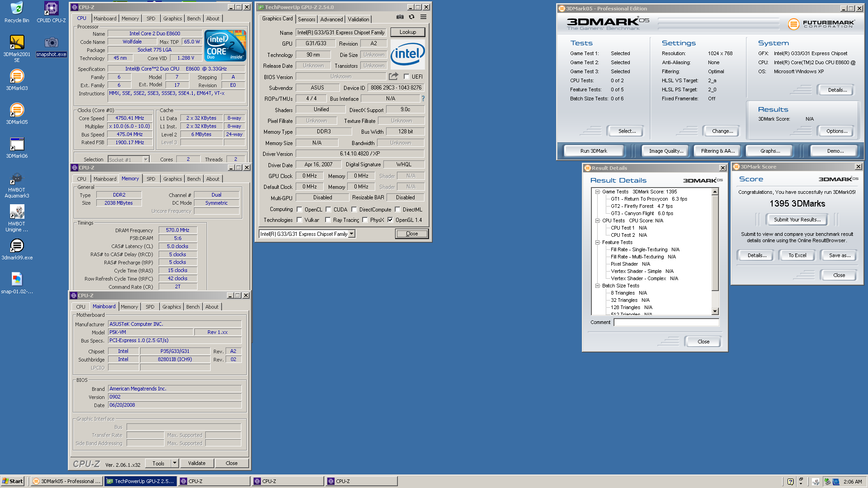The image size is (868, 488).
Task: Toggle OpenGL 1.4 checkbox
Action: (x=390, y=220)
